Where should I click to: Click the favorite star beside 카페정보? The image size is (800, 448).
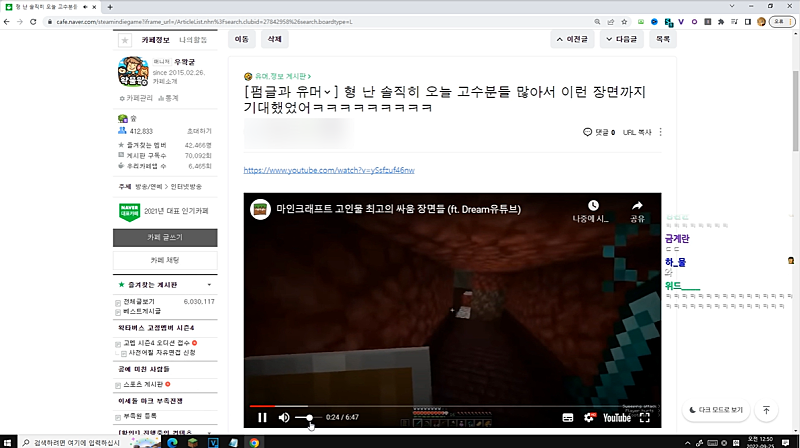point(124,40)
